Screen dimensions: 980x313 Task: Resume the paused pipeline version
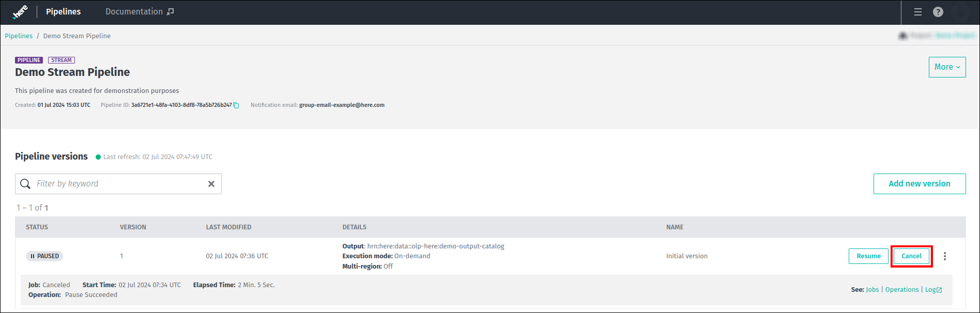tap(868, 256)
